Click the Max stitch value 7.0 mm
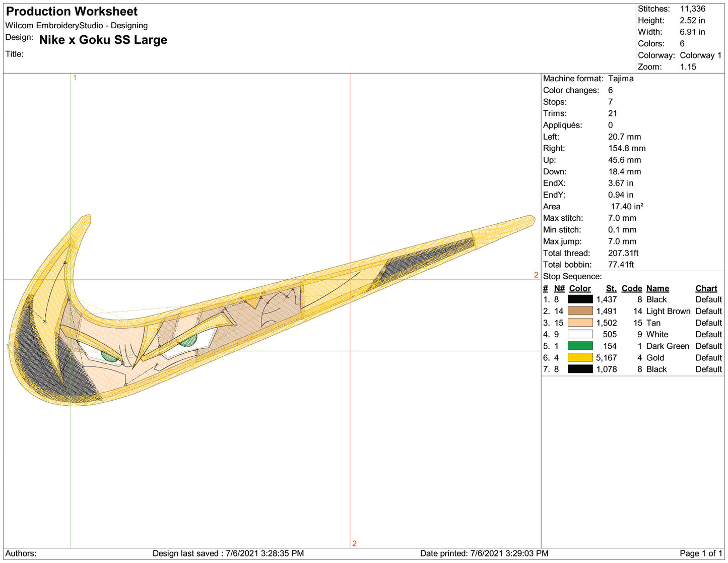Screen dimensions: 728x563 click(x=622, y=218)
